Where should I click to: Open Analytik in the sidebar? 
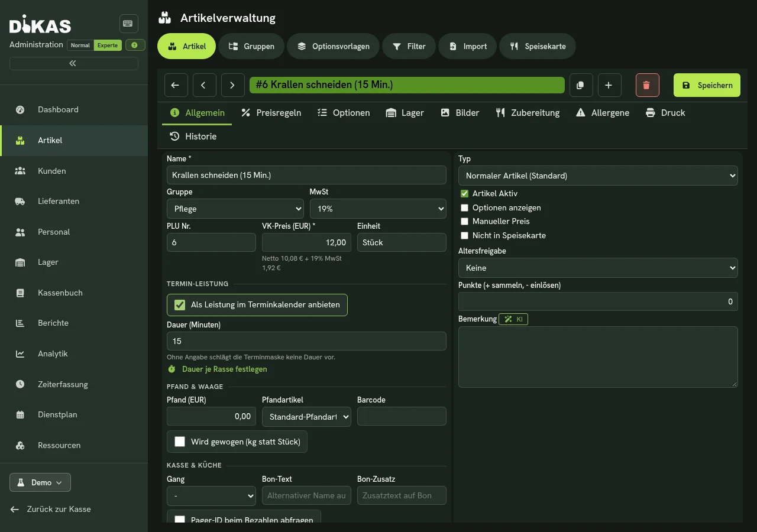[74, 353]
